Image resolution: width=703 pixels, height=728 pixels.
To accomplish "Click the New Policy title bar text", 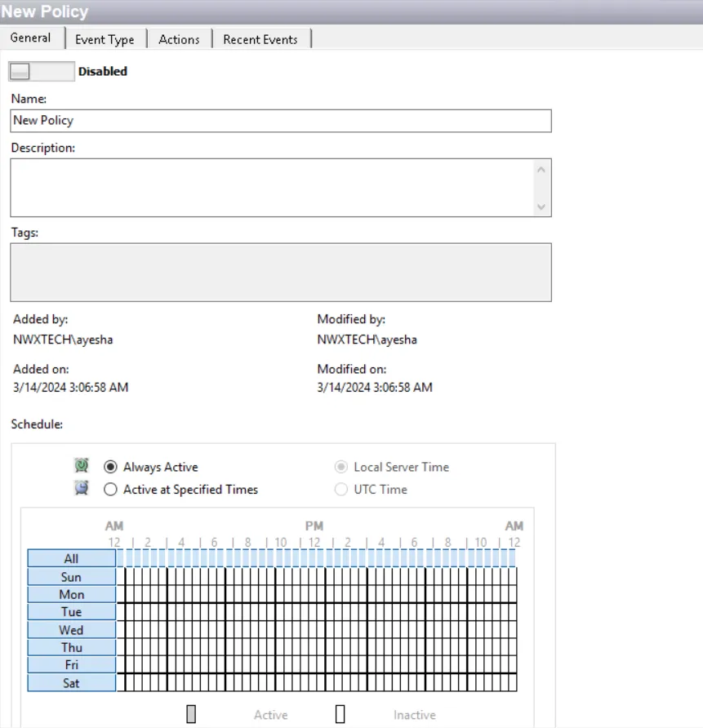I will [x=45, y=11].
